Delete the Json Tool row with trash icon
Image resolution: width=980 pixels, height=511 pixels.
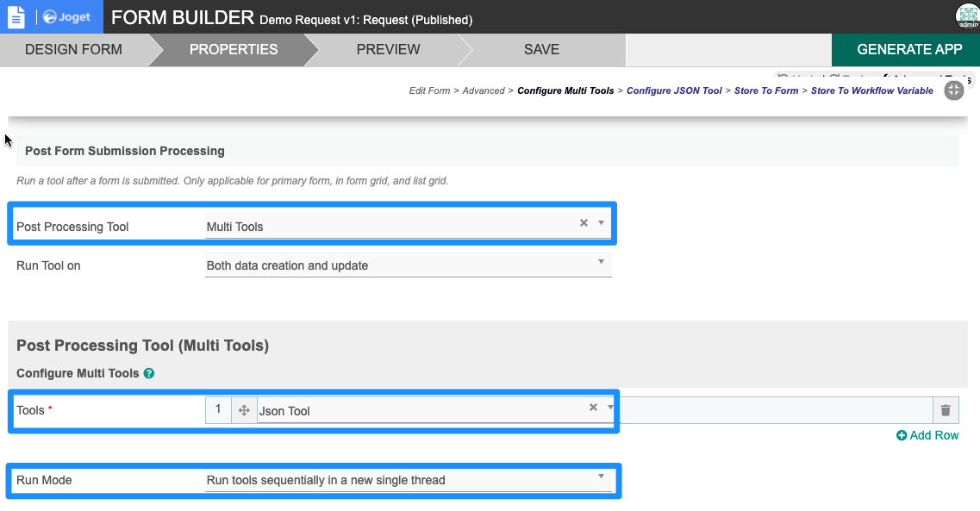point(946,410)
